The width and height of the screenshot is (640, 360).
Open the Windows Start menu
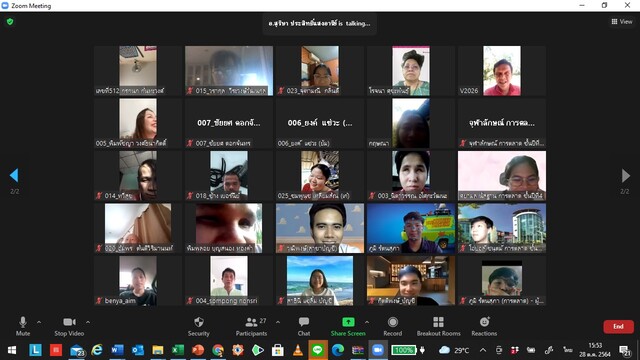pyautogui.click(x=12, y=350)
